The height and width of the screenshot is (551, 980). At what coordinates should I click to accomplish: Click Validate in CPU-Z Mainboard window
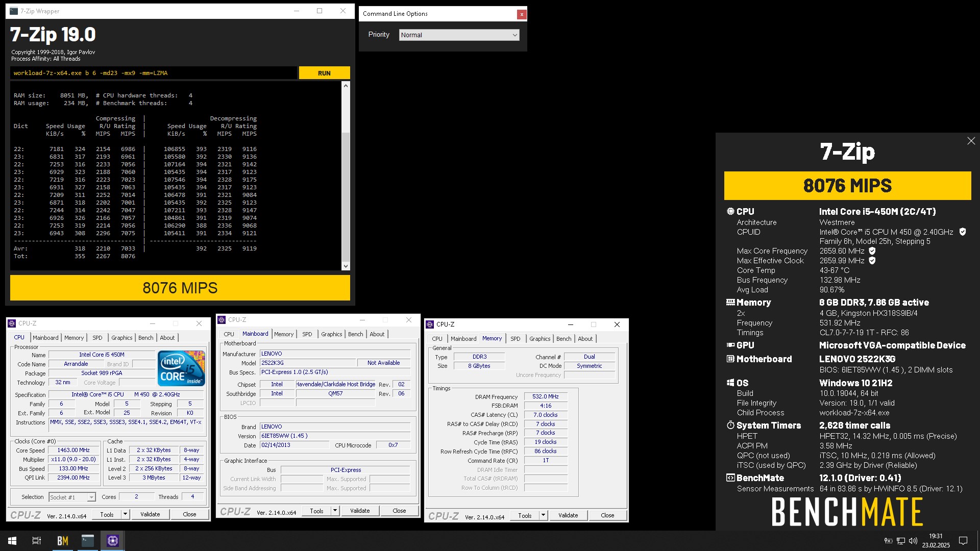360,511
